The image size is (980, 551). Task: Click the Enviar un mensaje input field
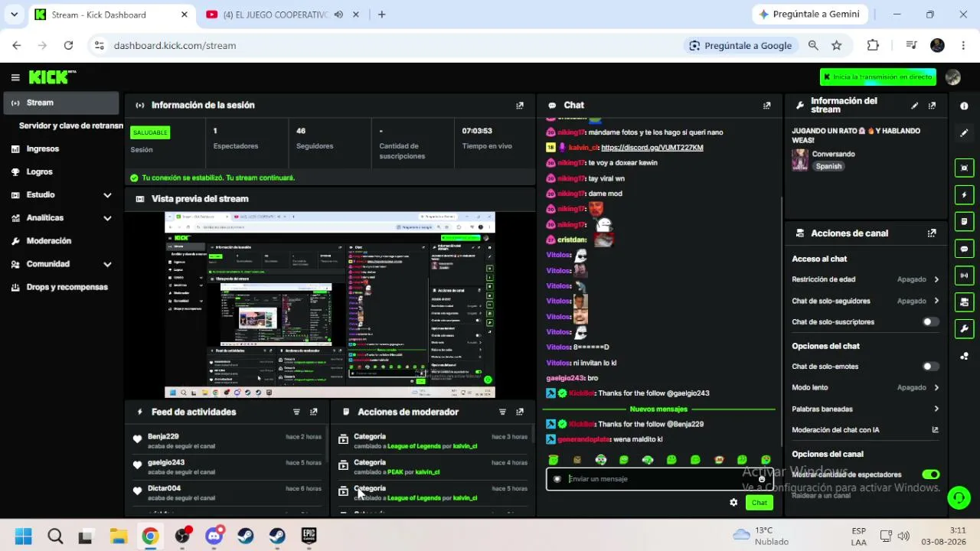(x=658, y=479)
